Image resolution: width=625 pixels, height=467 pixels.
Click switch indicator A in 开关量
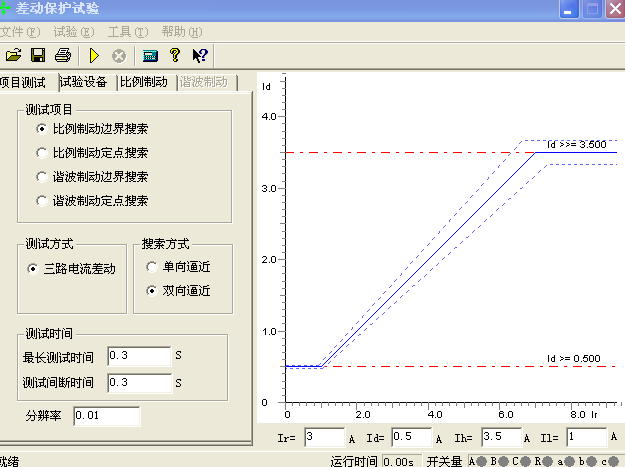482,461
